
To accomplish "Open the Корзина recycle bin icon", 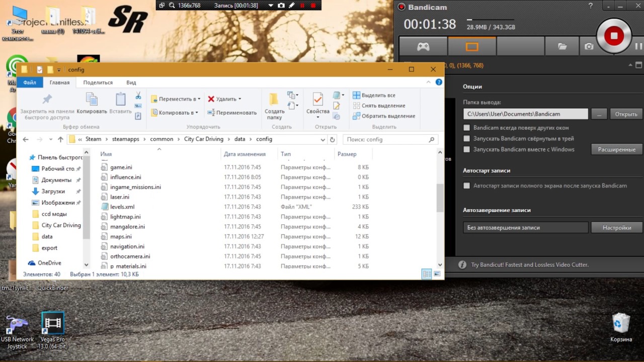I will click(621, 327).
